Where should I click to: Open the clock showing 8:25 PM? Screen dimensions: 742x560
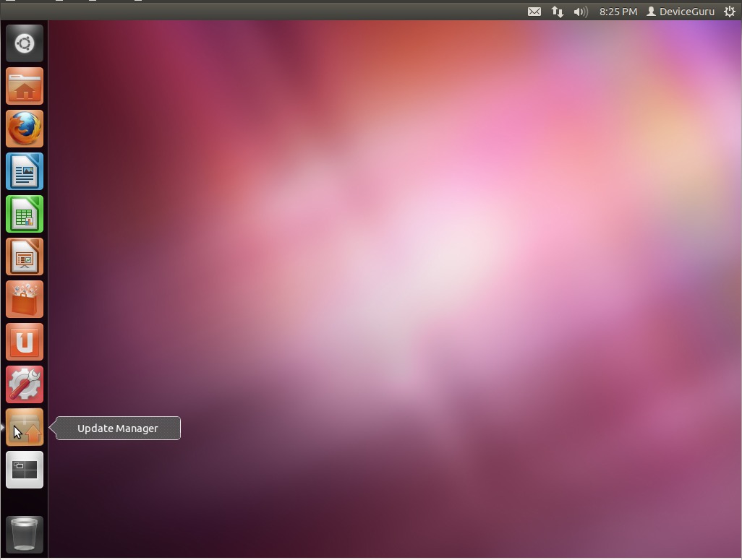(618, 12)
